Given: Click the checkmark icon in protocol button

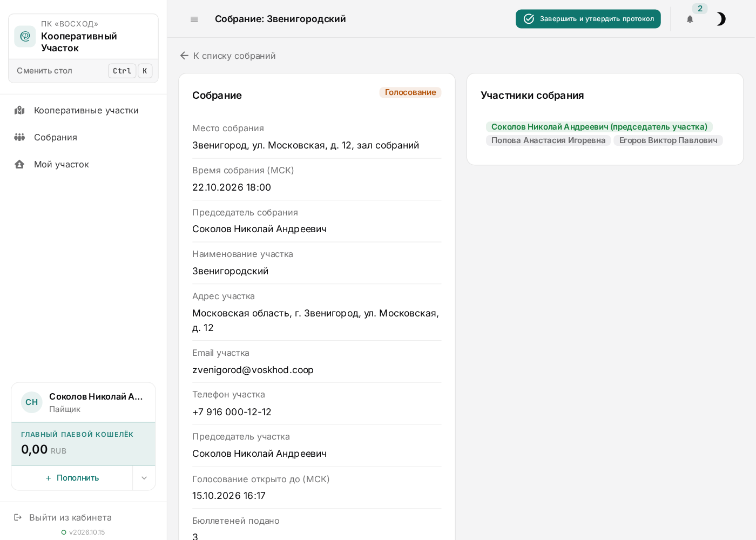Looking at the screenshot, I should pos(529,19).
